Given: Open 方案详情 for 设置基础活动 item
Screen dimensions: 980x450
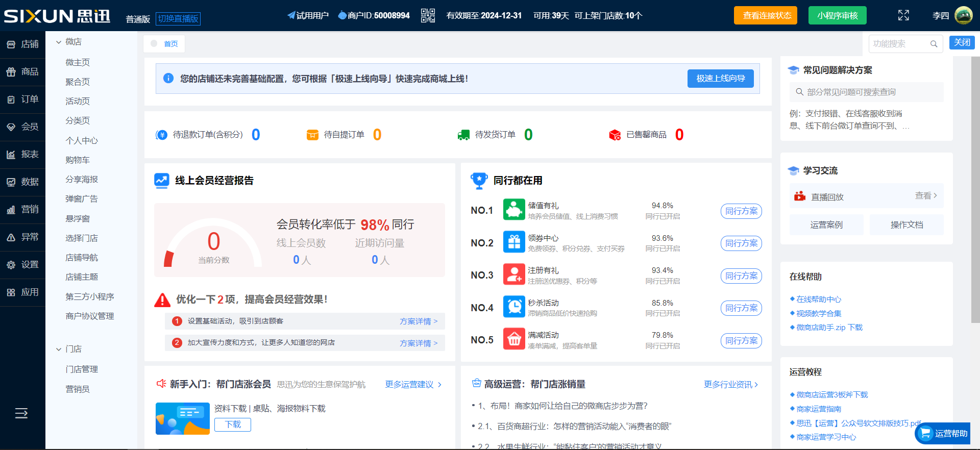Looking at the screenshot, I should (x=419, y=321).
